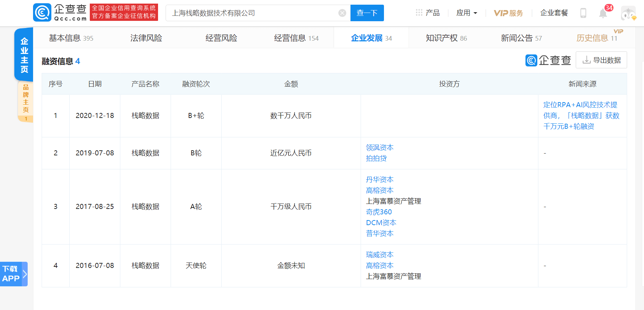Select the 投资方 column header

tap(449, 84)
